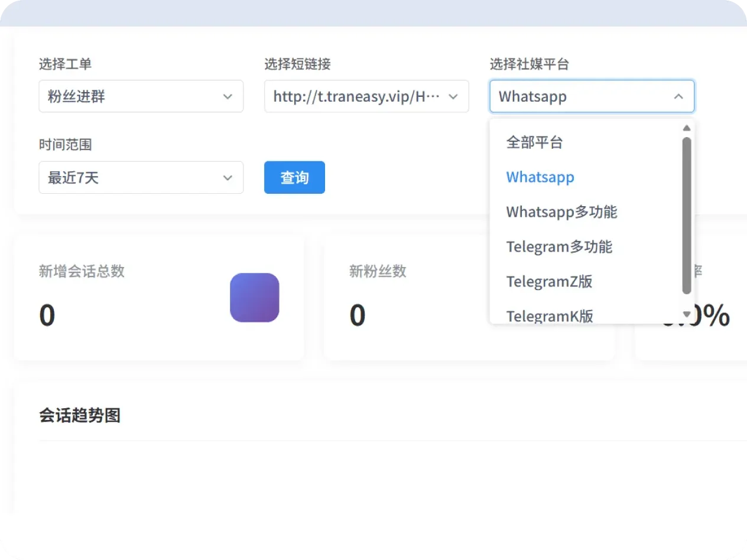The image size is (747, 560).
Task: Click the 会话趋势图 heading
Action: pos(80,415)
